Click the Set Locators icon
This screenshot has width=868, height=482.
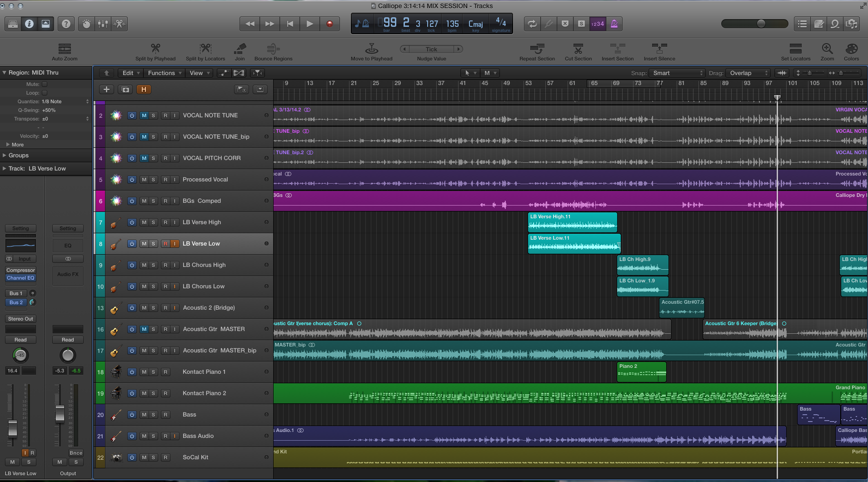coord(796,48)
